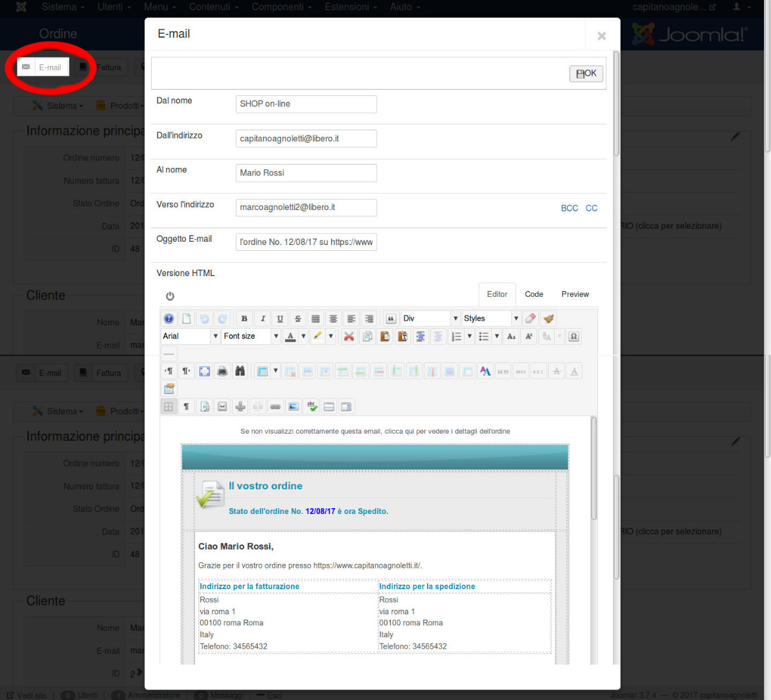
Task: Click the Verso l'indirizzo input field
Action: pyautogui.click(x=306, y=207)
